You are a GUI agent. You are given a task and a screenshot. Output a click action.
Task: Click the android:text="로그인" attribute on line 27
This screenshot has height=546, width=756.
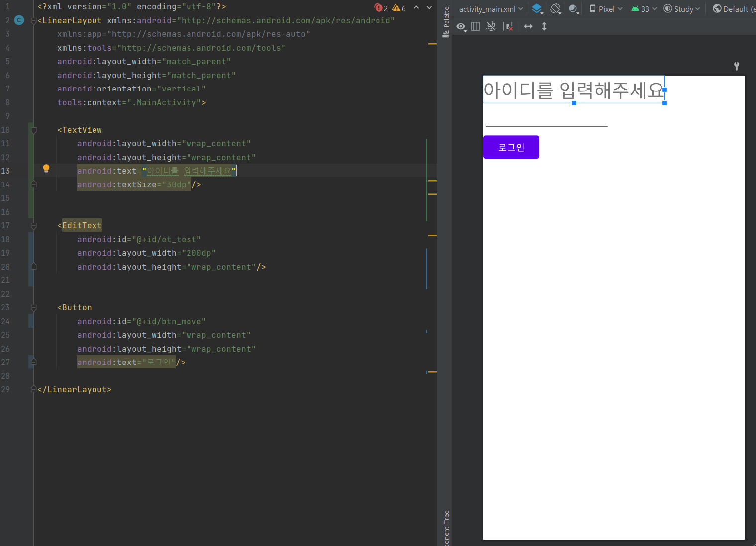[x=126, y=362]
